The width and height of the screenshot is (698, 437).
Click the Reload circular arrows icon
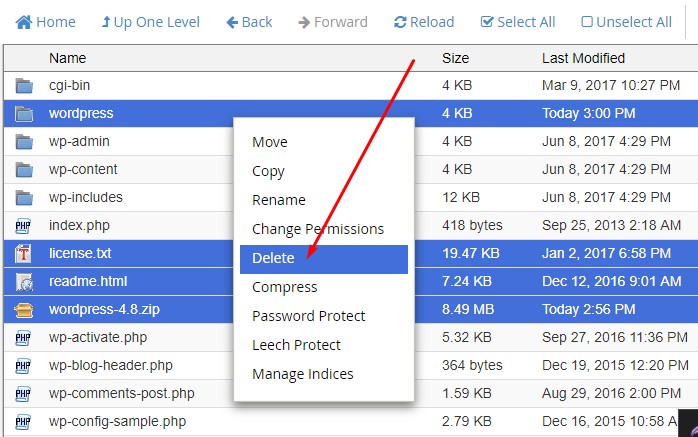[x=400, y=22]
